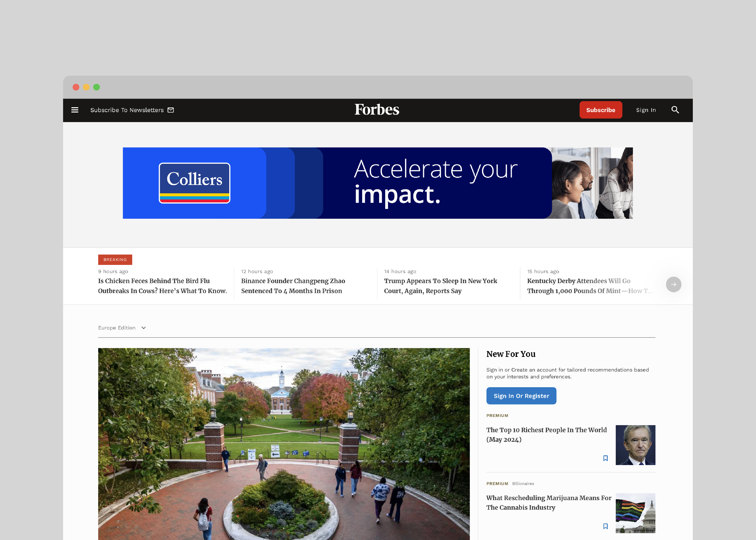Click the search magnifier icon
Screen dimensions: 756x540
tap(675, 110)
